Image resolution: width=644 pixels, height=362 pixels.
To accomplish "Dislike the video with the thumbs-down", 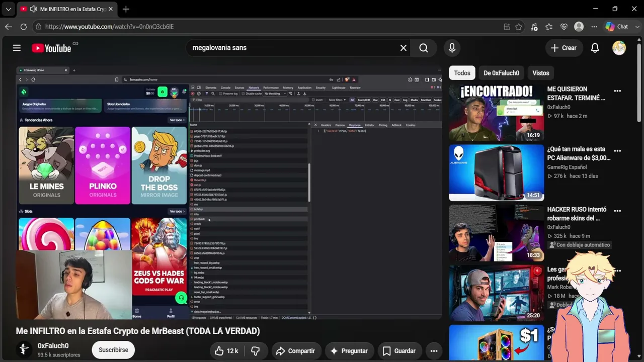I will (255, 351).
